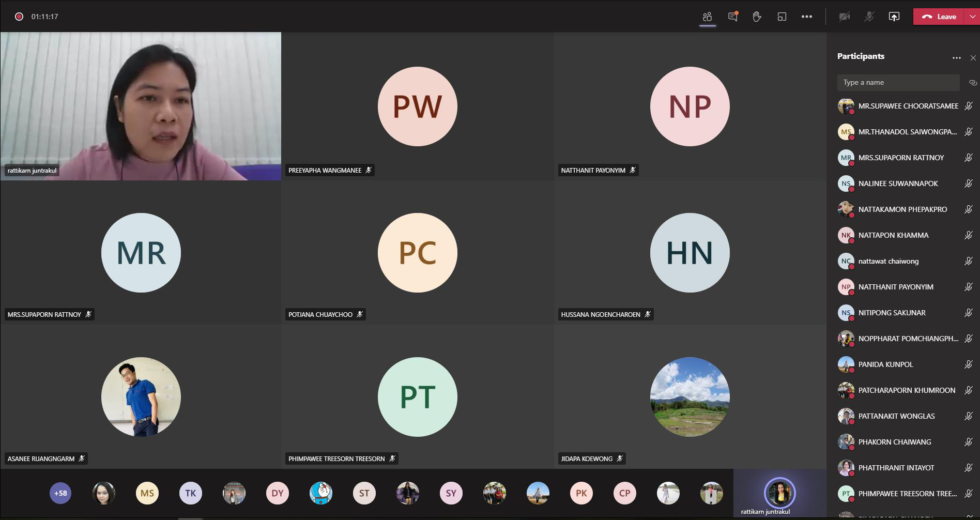The image size is (980, 520).
Task: Open Participants panel more options ellipsis
Action: pos(957,58)
